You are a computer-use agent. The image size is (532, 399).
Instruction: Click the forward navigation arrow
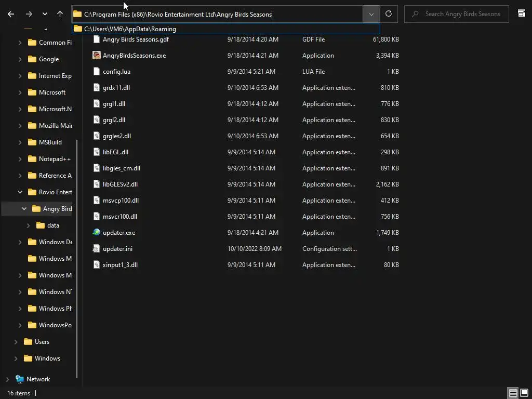pyautogui.click(x=29, y=14)
